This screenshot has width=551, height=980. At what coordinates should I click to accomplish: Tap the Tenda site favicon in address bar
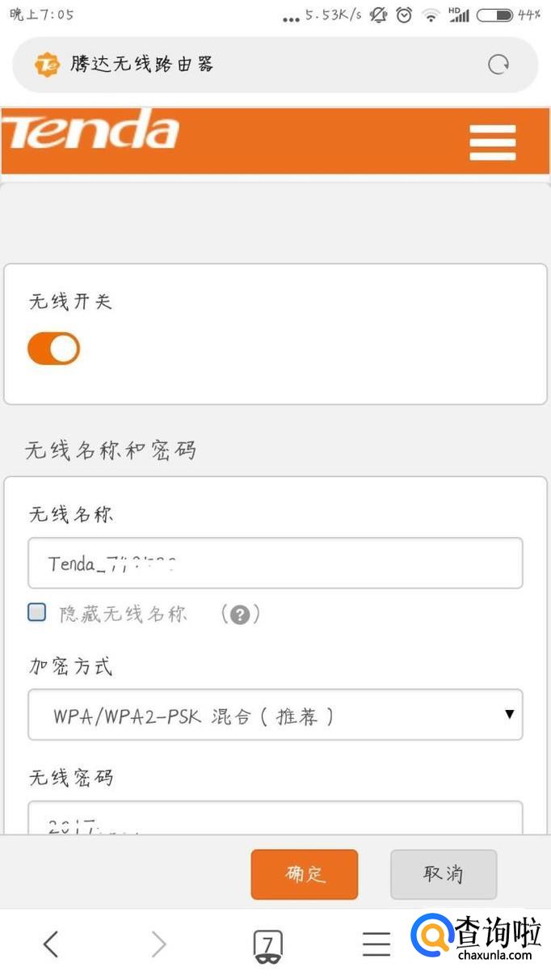47,65
